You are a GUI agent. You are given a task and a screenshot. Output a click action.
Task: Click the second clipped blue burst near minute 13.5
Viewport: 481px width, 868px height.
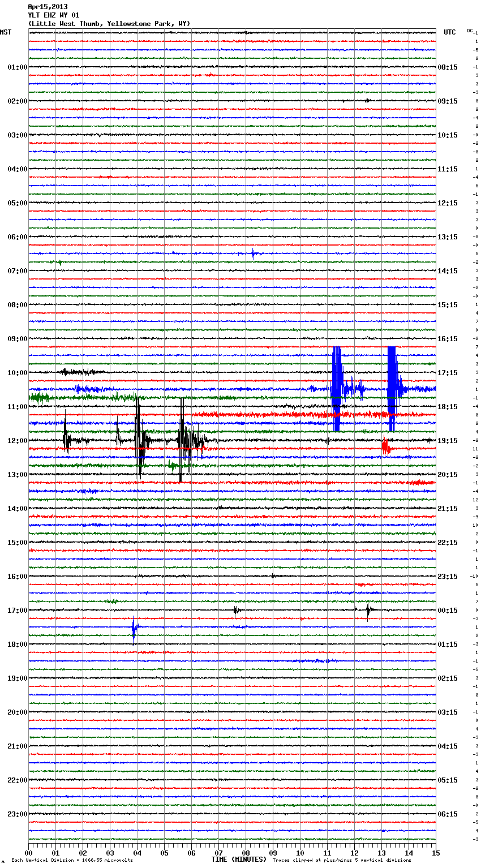coord(392,389)
